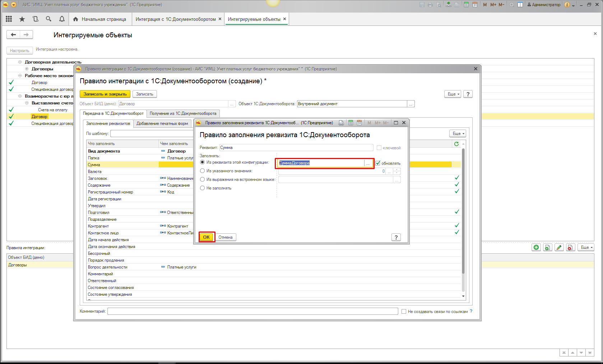Select "Из указанного значения" radio button
The height and width of the screenshot is (364, 603).
tap(203, 171)
